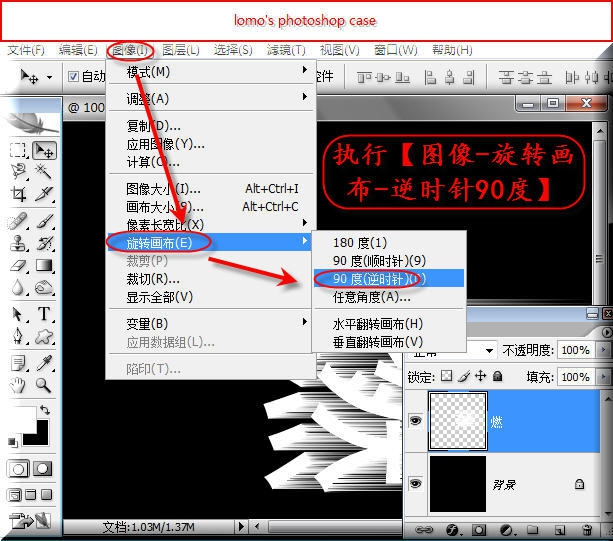The height and width of the screenshot is (541, 613).
Task: Select the Path Selection arrow tool
Action: (x=18, y=314)
